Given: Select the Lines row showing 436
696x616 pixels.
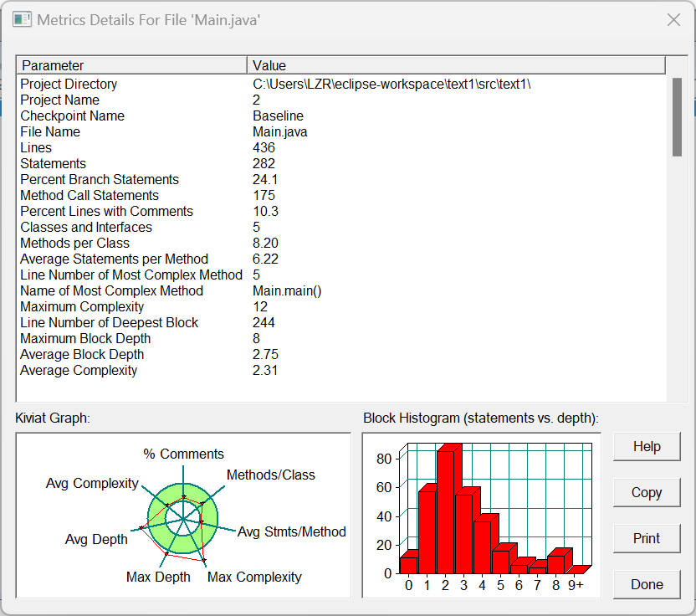Looking at the screenshot, I should [341, 147].
